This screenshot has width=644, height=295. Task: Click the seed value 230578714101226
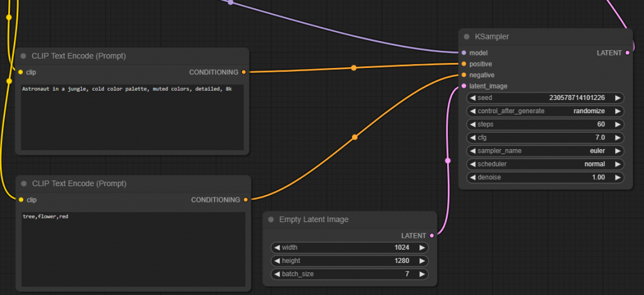click(577, 97)
